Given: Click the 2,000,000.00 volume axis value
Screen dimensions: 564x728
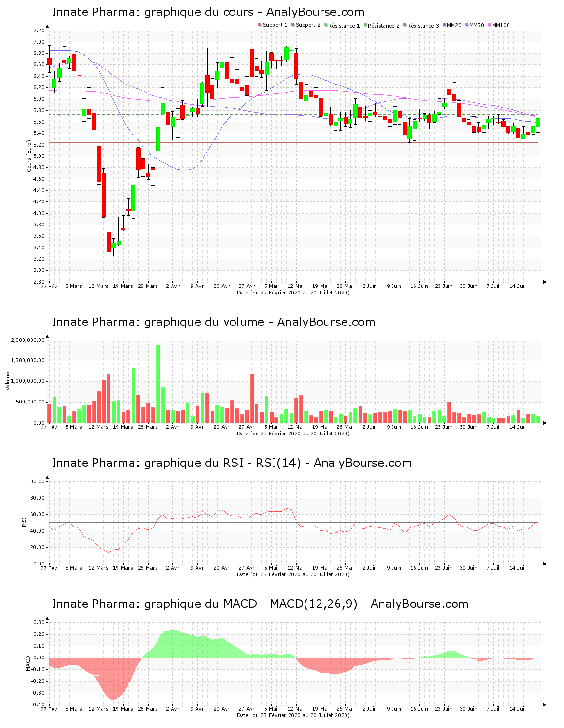Looking at the screenshot, I should coord(28,340).
